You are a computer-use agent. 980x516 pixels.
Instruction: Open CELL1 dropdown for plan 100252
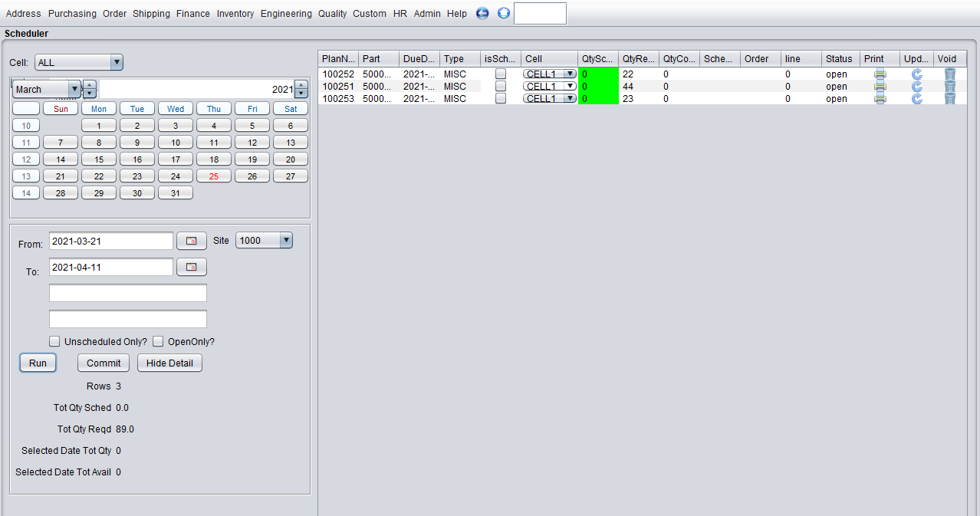coord(550,74)
